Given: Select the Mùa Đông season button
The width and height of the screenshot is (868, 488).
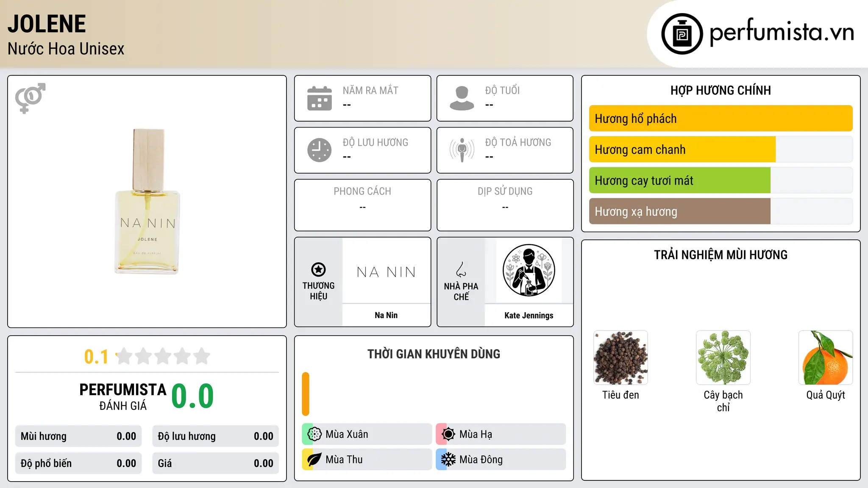Looking at the screenshot, I should click(501, 459).
